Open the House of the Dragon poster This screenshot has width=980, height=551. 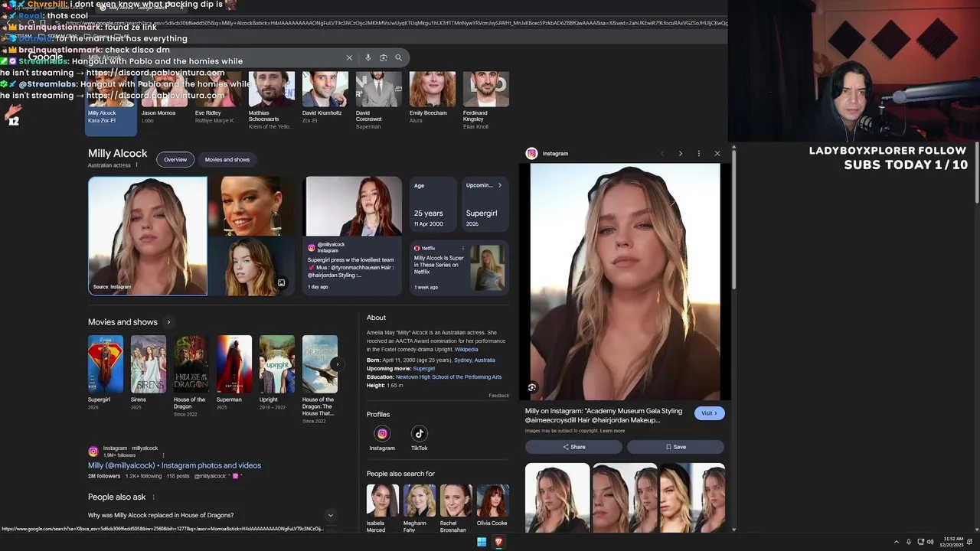191,364
